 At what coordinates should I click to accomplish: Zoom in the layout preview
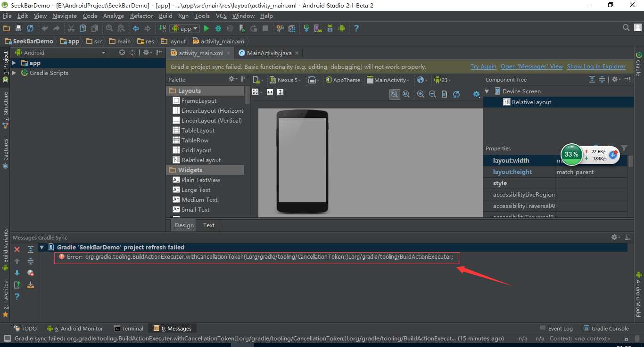[x=421, y=94]
